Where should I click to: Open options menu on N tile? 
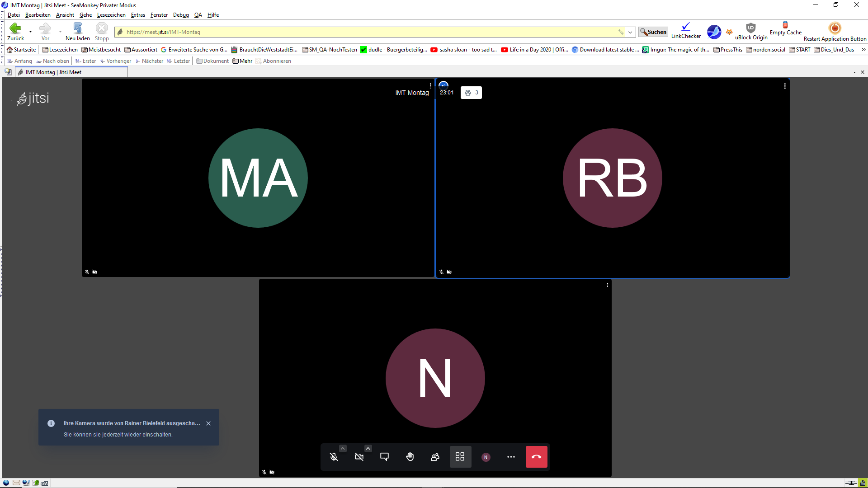pos(608,285)
